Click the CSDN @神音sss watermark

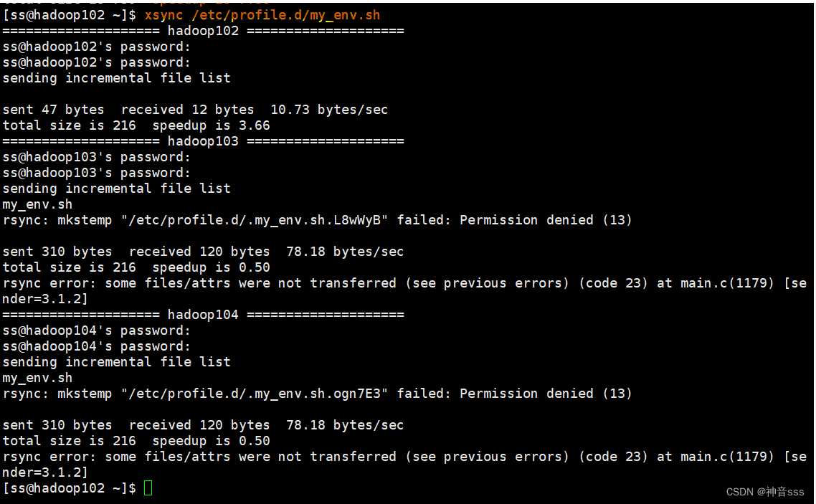tap(765, 492)
